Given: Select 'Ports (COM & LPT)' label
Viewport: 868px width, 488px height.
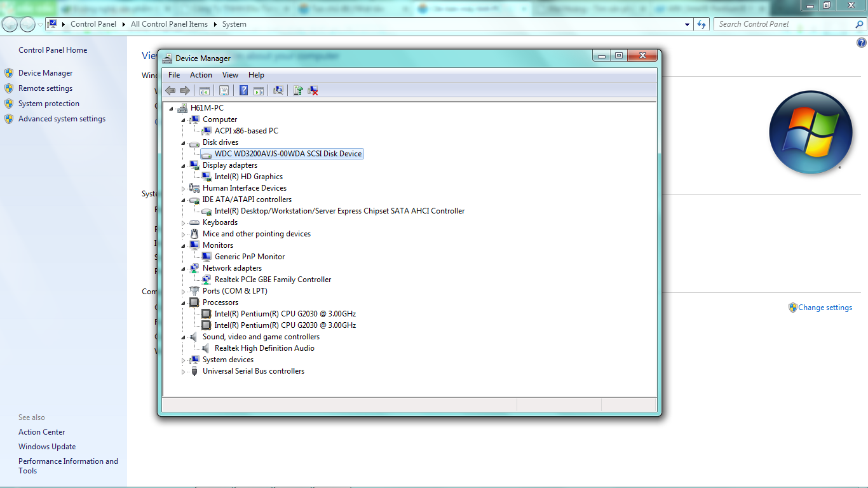Looking at the screenshot, I should pyautogui.click(x=235, y=291).
